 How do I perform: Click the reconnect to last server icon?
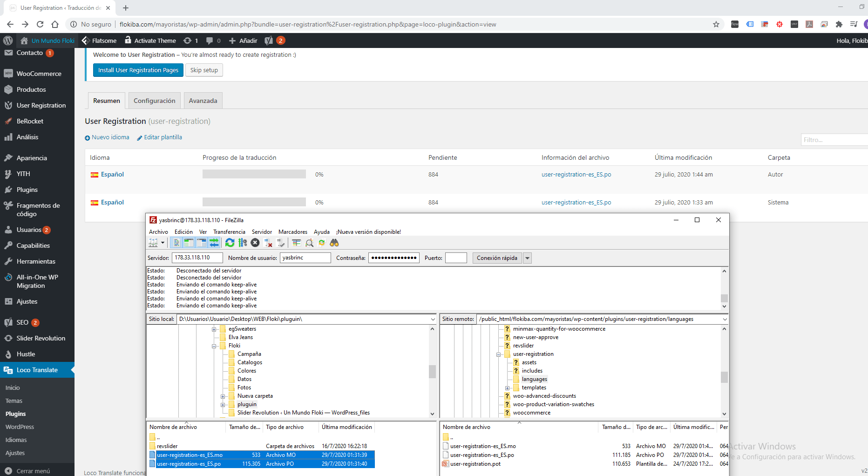pos(280,243)
